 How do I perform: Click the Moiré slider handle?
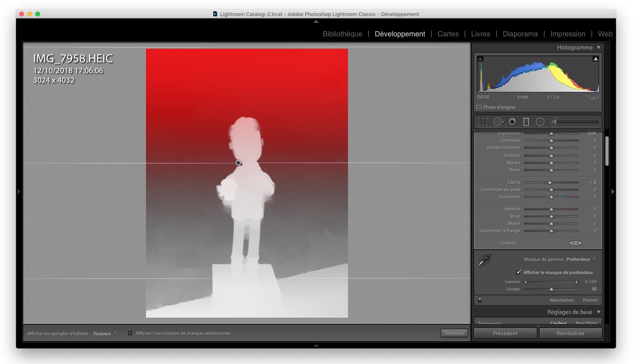click(551, 224)
